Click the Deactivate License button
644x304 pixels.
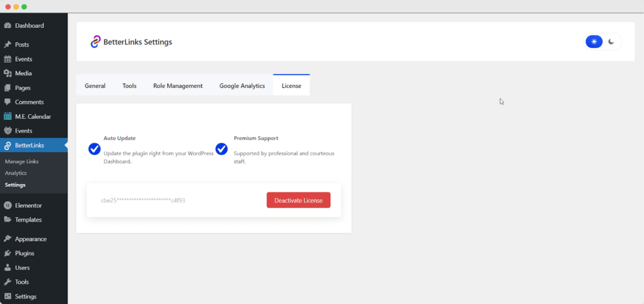[299, 200]
